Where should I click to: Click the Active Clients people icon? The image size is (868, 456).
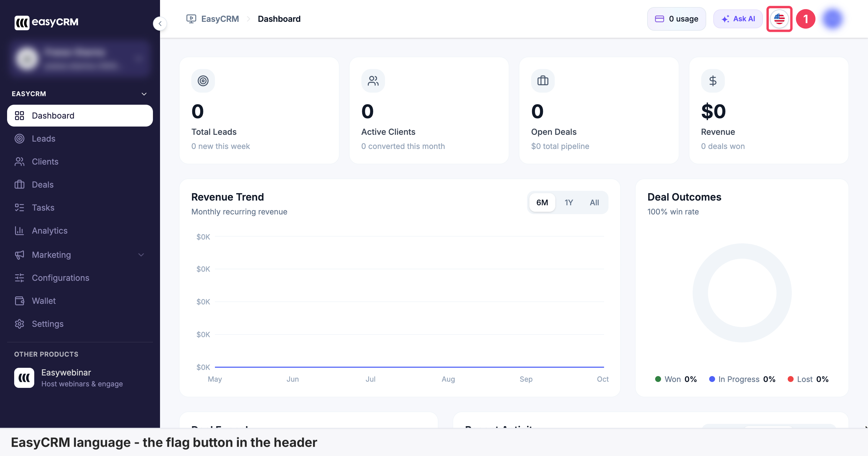click(x=373, y=81)
